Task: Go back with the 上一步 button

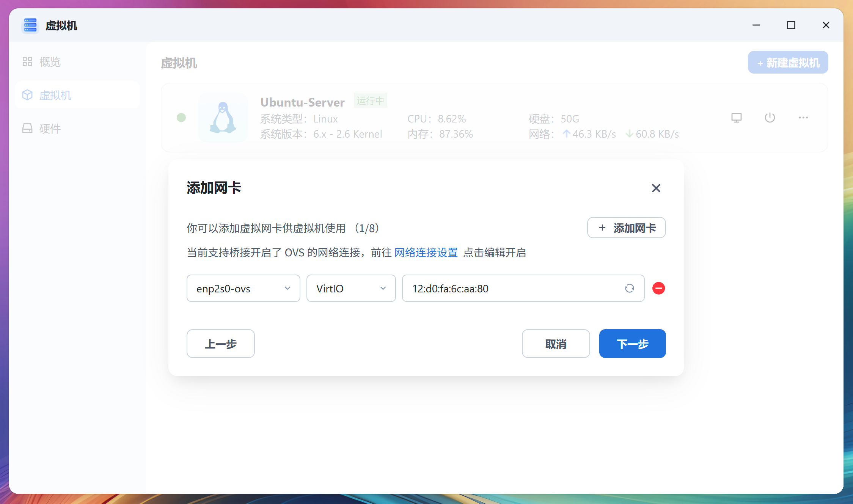Action: (220, 344)
